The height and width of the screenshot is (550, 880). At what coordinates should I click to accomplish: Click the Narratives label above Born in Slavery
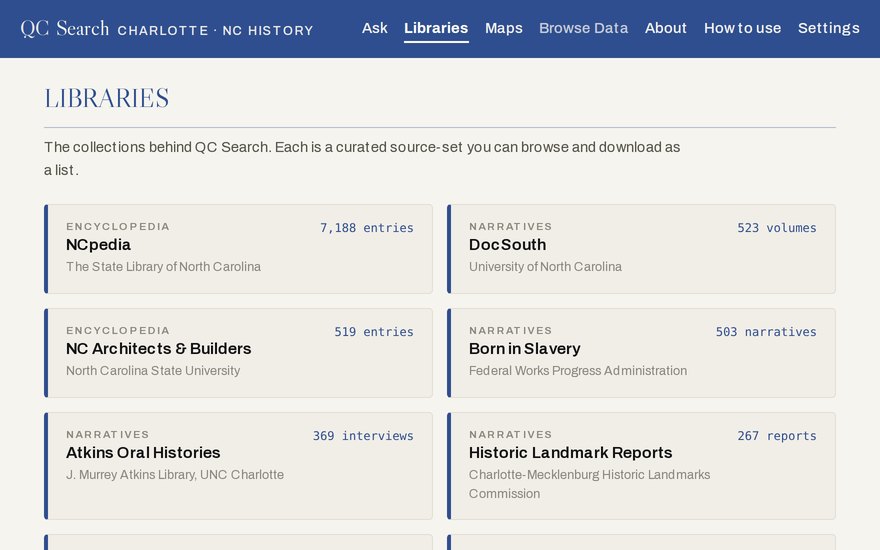pyautogui.click(x=510, y=330)
